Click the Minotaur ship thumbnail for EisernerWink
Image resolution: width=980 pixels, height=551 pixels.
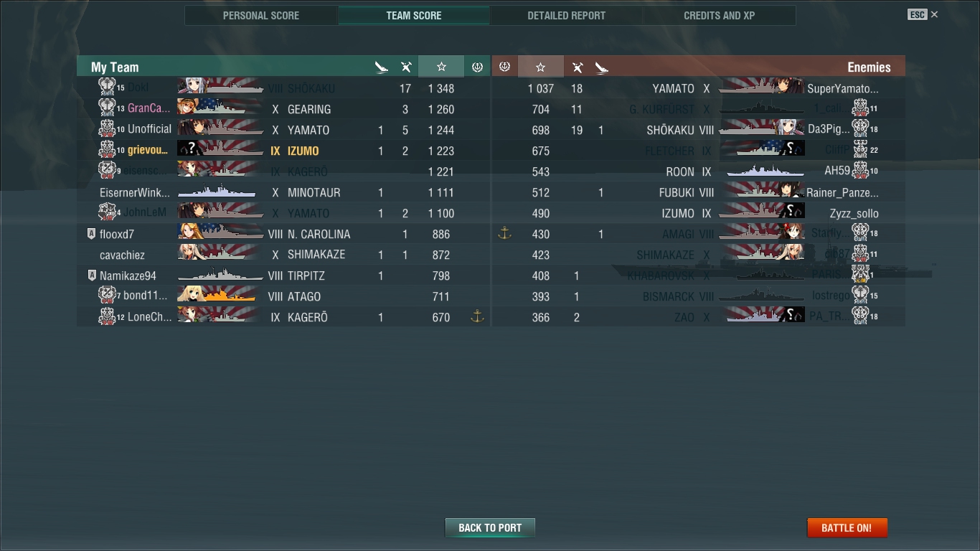point(218,192)
